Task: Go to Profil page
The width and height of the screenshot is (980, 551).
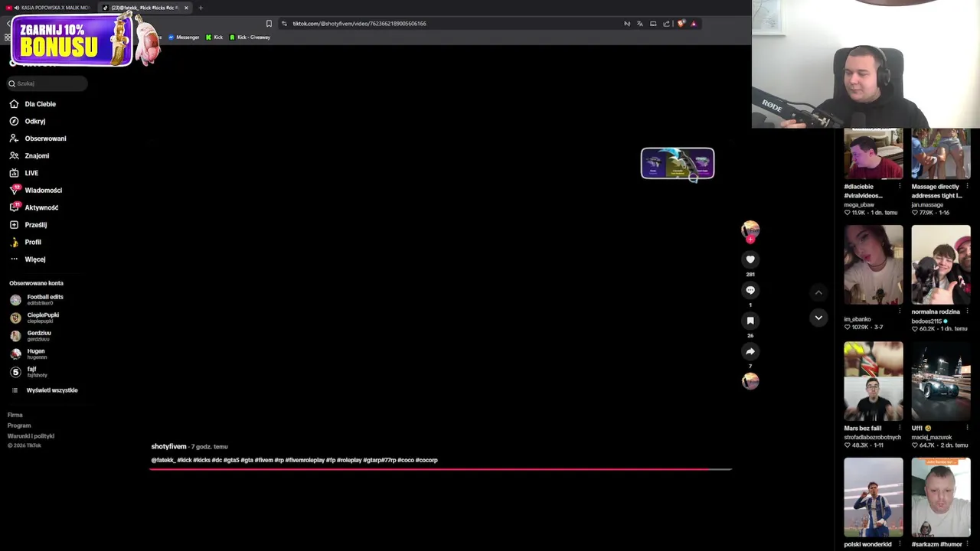Action: click(25, 242)
